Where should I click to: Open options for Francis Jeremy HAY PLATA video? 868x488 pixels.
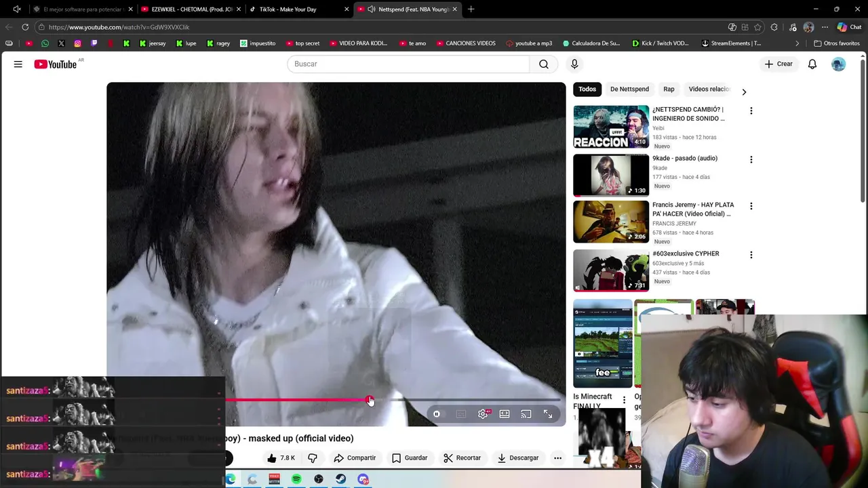coord(751,206)
